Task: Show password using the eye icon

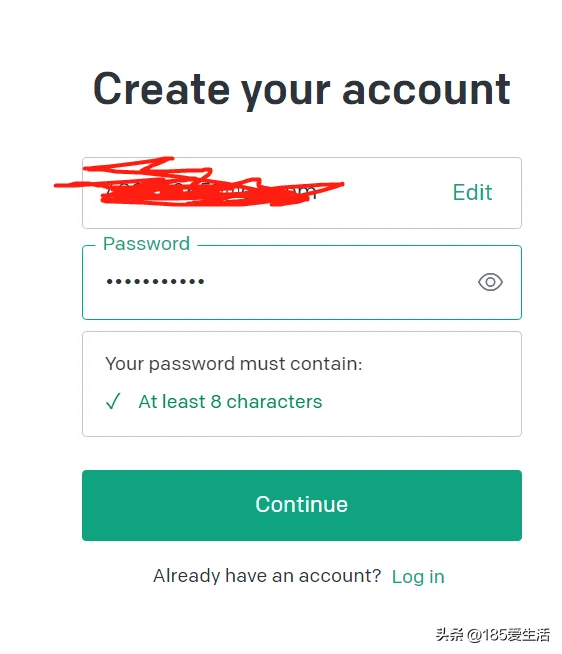Action: (490, 282)
